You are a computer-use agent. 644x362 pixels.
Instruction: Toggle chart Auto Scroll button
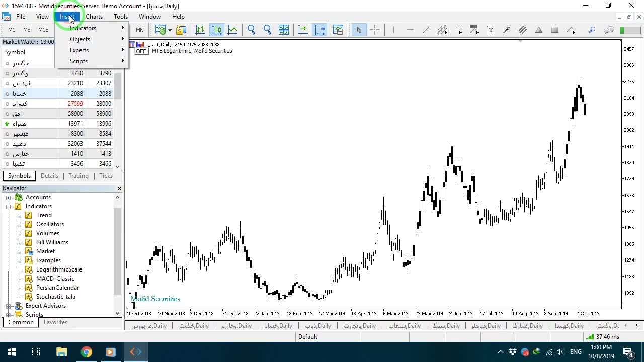coord(303,30)
